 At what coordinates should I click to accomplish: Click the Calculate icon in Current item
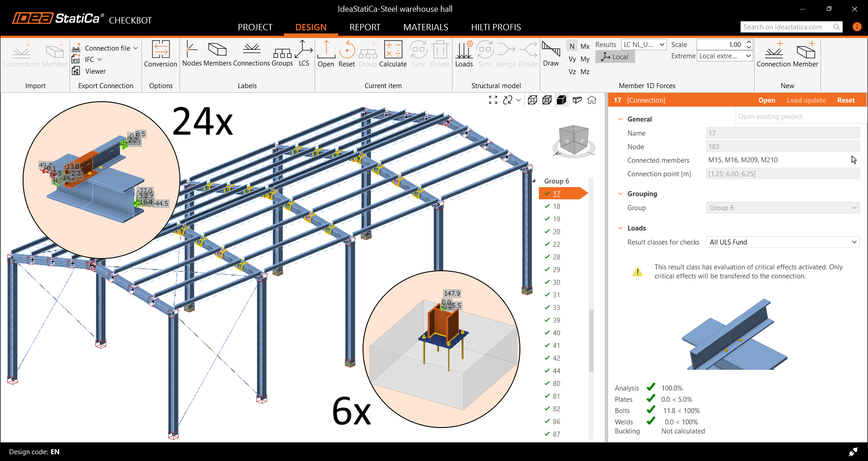pos(392,54)
